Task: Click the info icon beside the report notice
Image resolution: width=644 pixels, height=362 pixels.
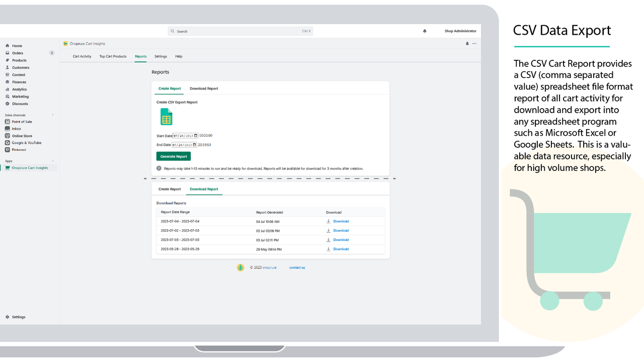Action: (159, 168)
